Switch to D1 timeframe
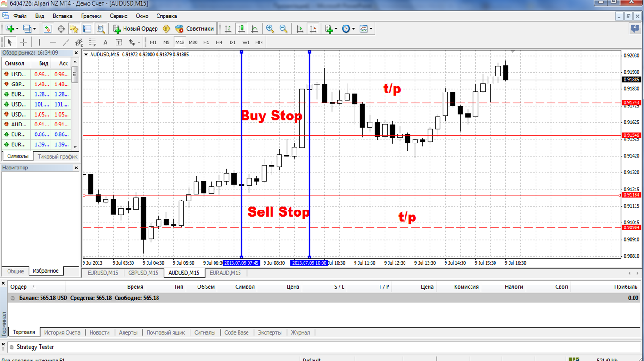 [232, 42]
